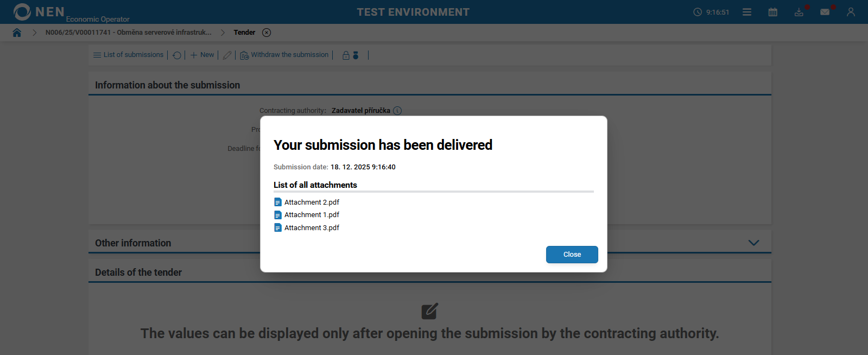Click the refresh icon in toolbar

coord(177,55)
